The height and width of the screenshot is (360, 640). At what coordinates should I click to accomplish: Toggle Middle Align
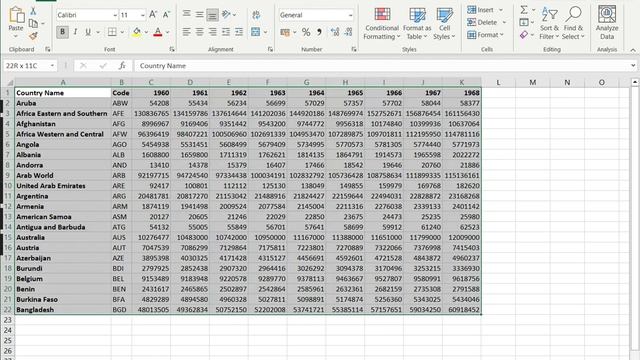click(x=199, y=15)
